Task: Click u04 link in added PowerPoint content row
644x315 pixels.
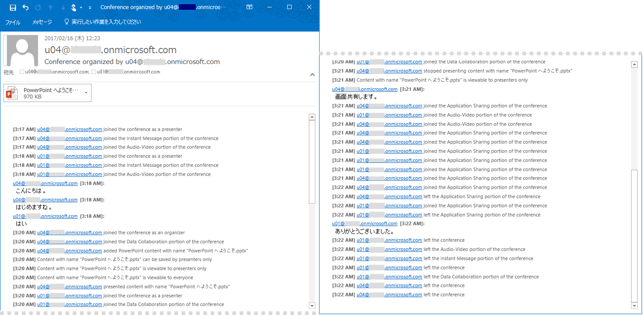Action: tap(70, 250)
